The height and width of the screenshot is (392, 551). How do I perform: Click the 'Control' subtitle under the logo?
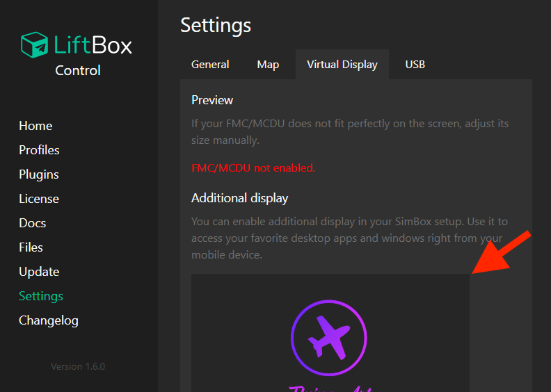(x=78, y=70)
